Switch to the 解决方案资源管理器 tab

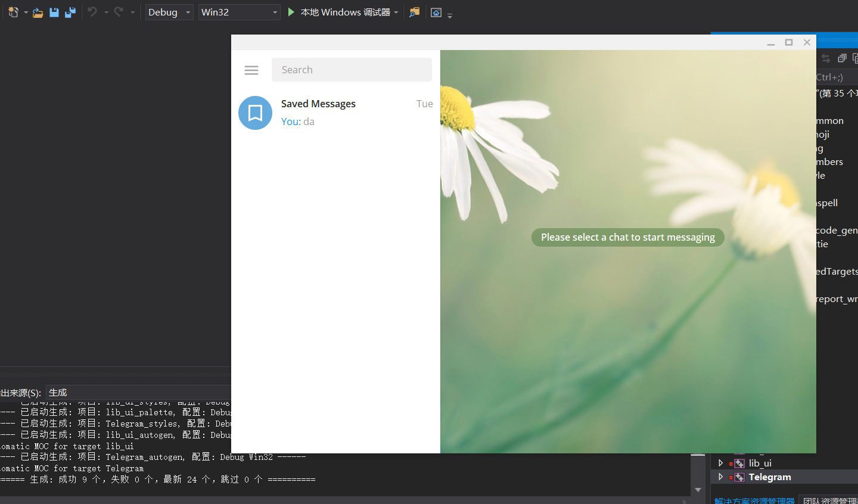point(754,500)
